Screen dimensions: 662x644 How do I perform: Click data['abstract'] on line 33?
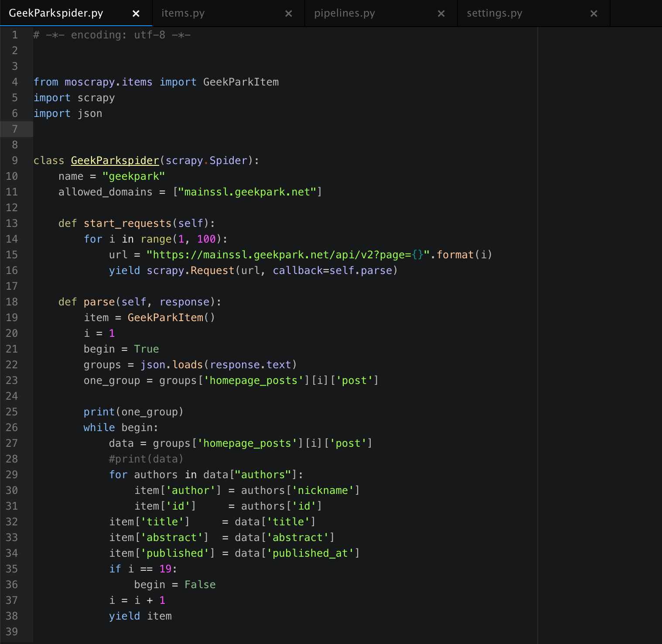coord(285,538)
